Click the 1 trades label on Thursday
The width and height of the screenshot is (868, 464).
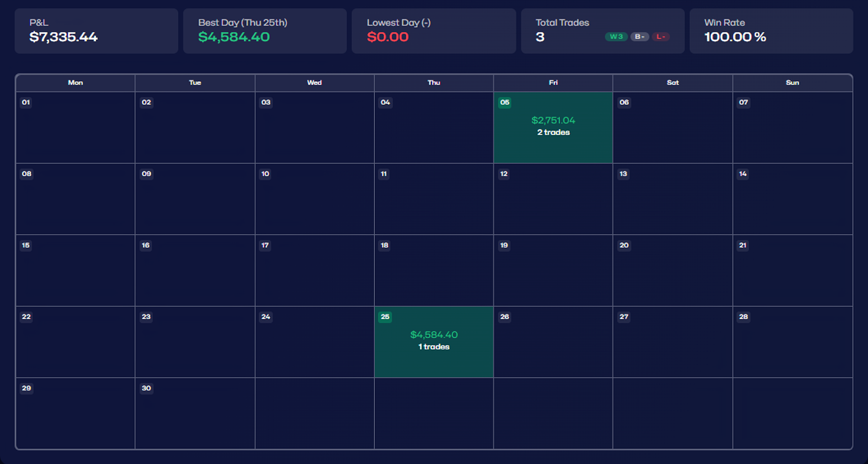click(x=434, y=347)
